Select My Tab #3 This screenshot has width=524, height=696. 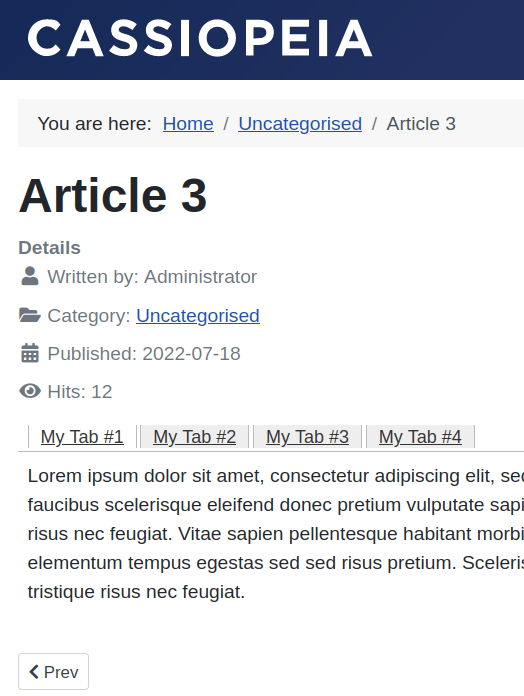tap(307, 437)
